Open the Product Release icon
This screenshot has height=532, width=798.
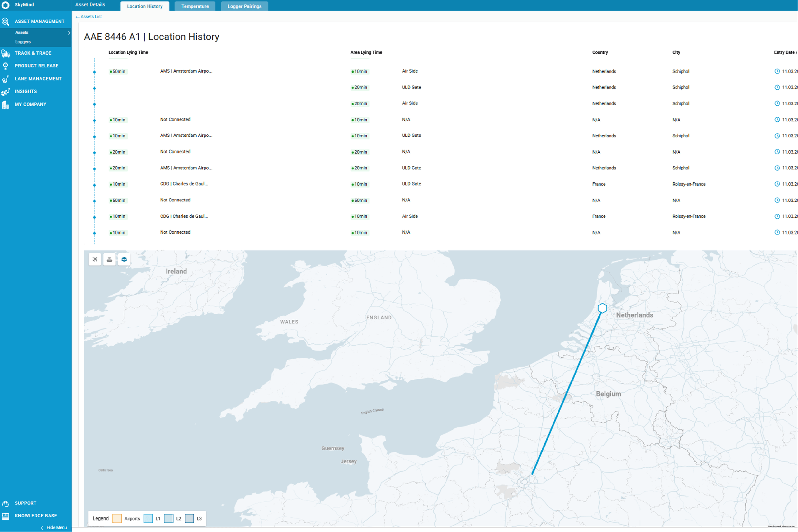(x=6, y=66)
